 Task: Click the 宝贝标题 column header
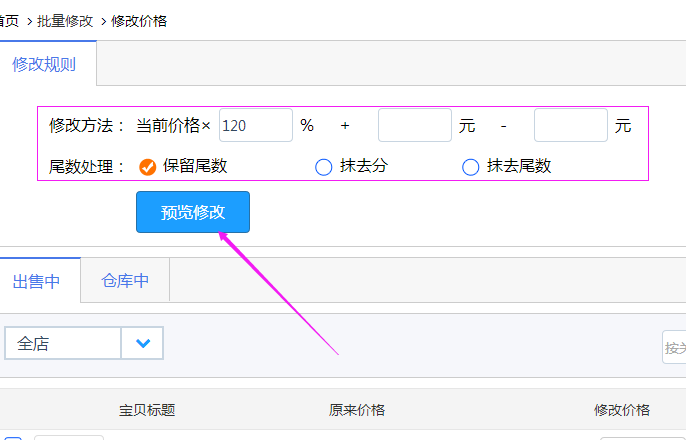coord(147,410)
